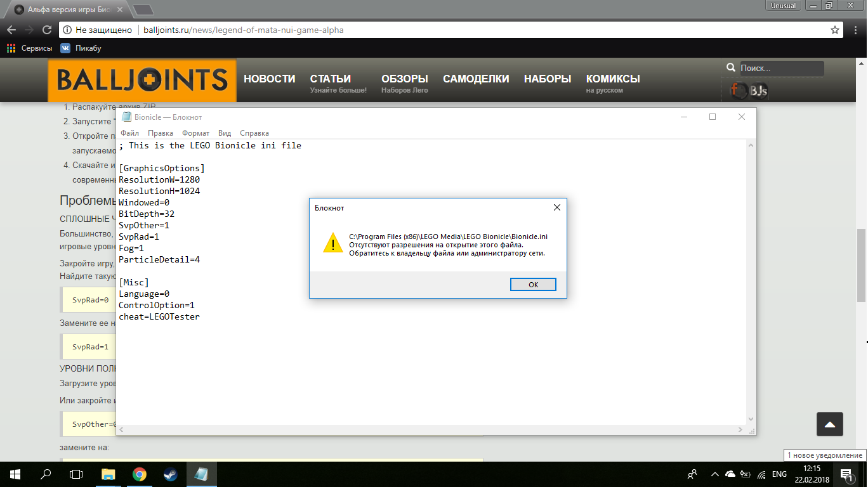Bookmark this page with the star icon

coord(835,30)
